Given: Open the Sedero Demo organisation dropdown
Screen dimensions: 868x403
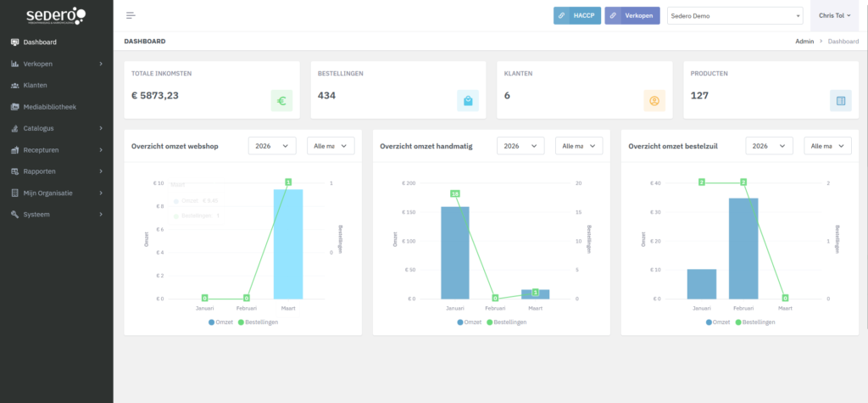Looking at the screenshot, I should click(735, 16).
